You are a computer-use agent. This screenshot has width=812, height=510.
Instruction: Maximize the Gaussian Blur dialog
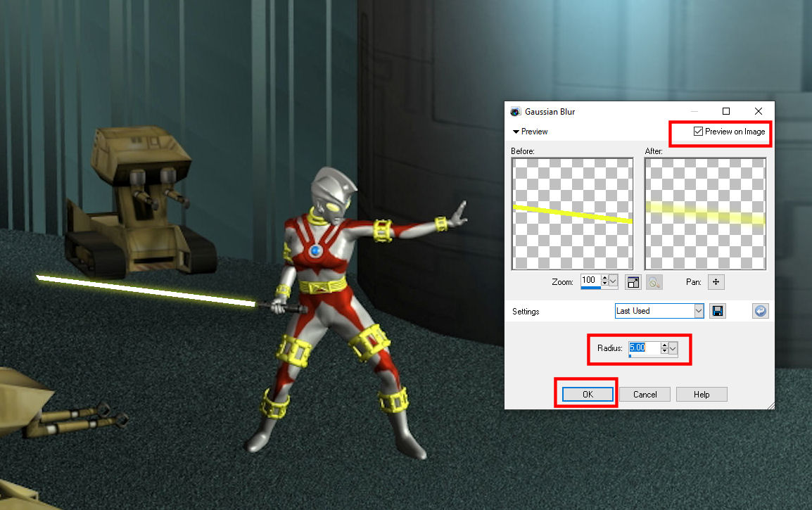pos(726,111)
